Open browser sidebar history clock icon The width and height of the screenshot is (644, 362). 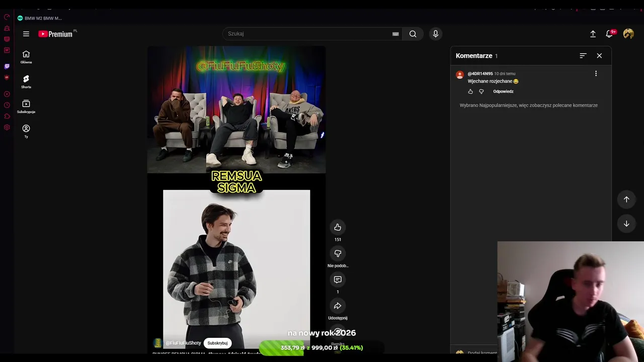pos(7,105)
